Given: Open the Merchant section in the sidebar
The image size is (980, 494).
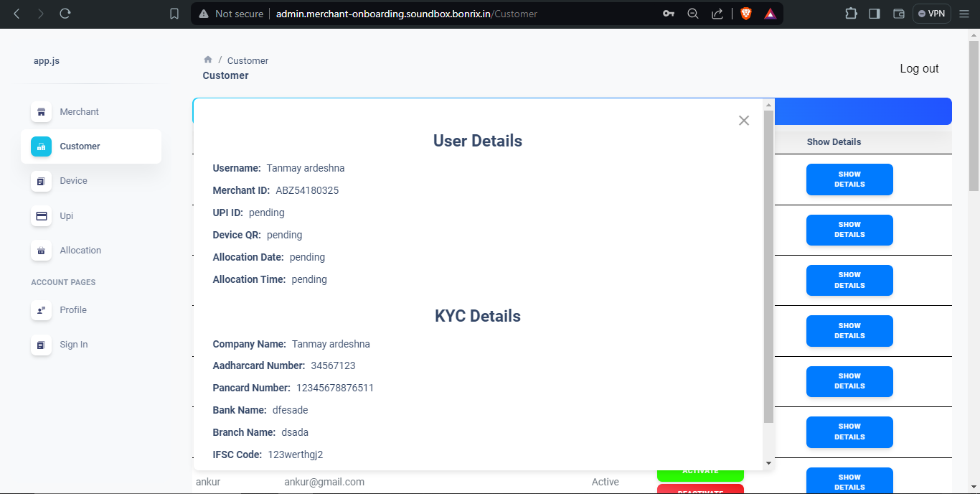Looking at the screenshot, I should (x=79, y=111).
